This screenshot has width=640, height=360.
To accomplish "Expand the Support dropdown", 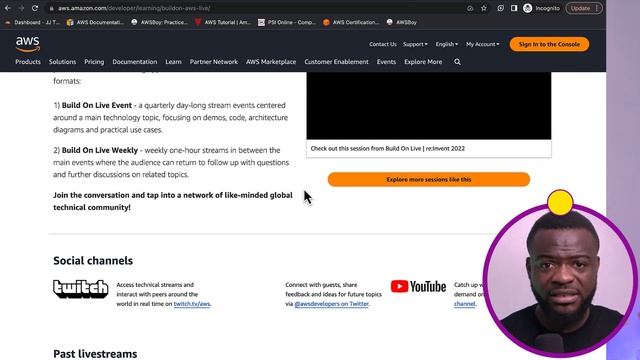I will coord(415,44).
